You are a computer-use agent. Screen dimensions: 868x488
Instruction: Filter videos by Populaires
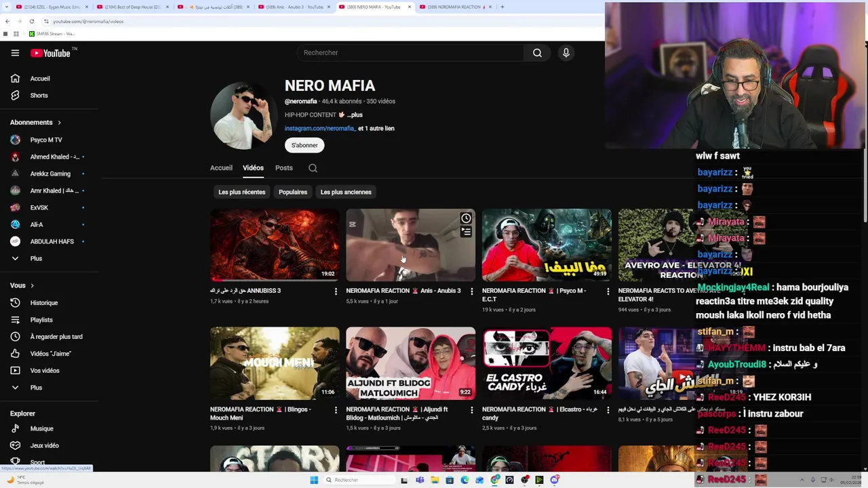pyautogui.click(x=293, y=192)
